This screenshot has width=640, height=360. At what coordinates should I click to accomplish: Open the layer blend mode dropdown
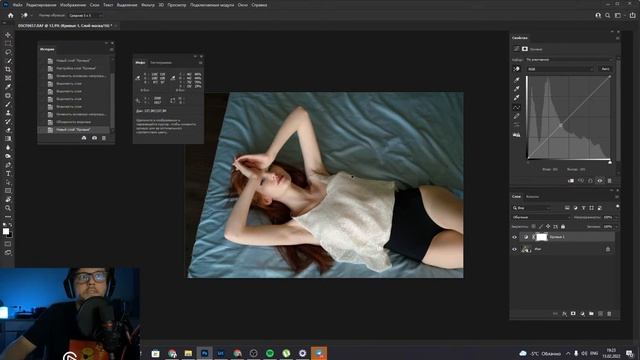(541, 217)
